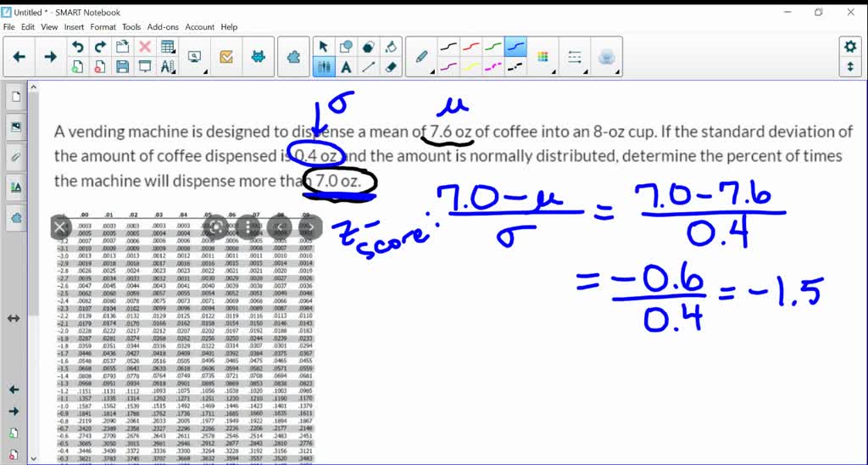This screenshot has width=868, height=465.
Task: Open the Properties tab in sidebar
Action: pos(16,188)
